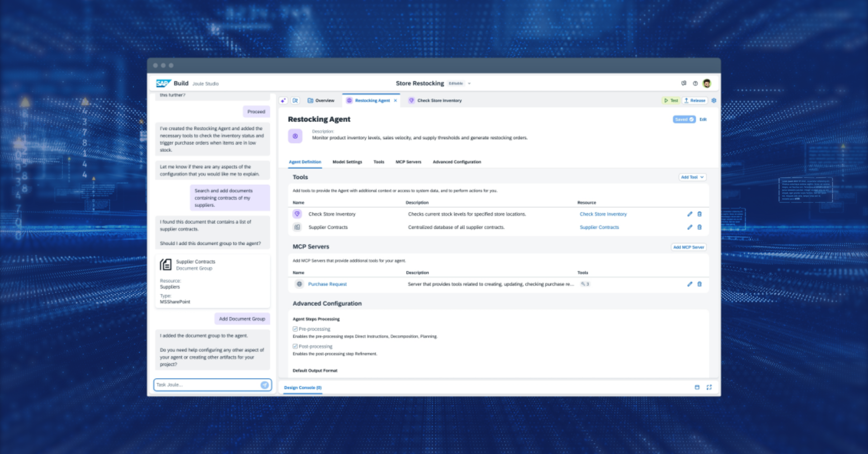
Task: Switch to the Advanced Configuration tab
Action: (457, 162)
